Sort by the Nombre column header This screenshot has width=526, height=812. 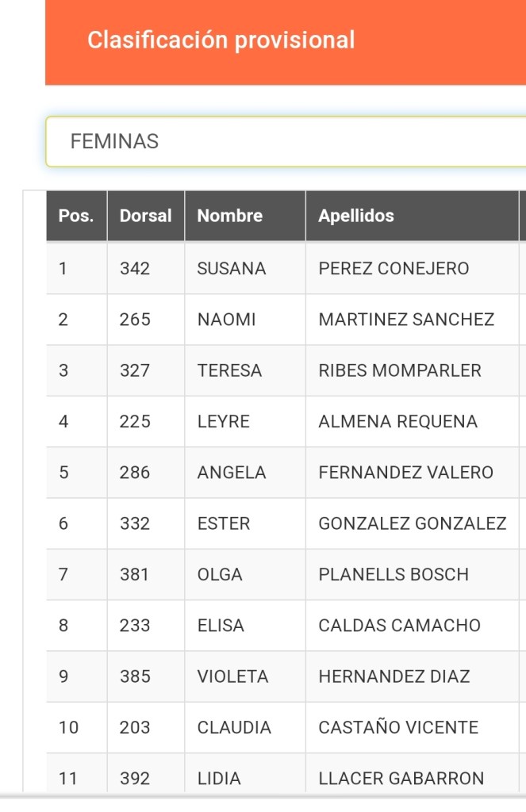pos(230,216)
